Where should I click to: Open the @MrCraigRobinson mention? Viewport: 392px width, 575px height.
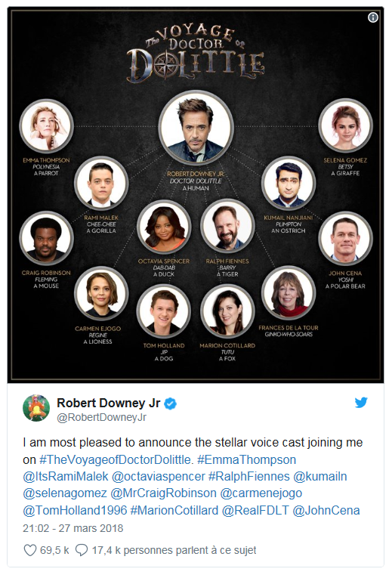tap(164, 493)
